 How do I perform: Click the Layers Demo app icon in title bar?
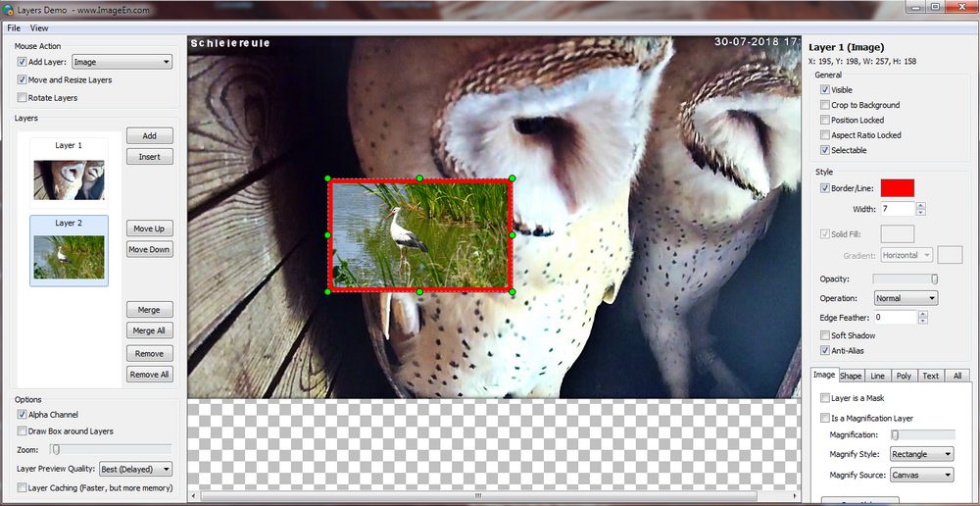pyautogui.click(x=8, y=10)
